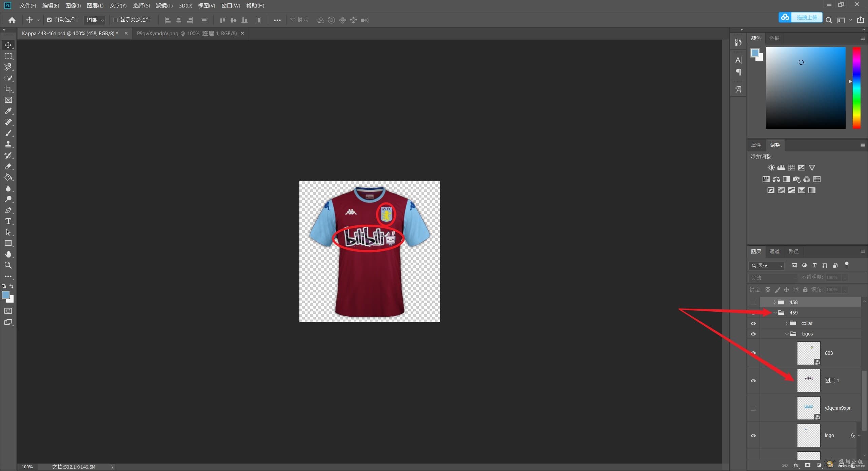Click the search magnifier icon top right
The height and width of the screenshot is (471, 868).
[829, 20]
